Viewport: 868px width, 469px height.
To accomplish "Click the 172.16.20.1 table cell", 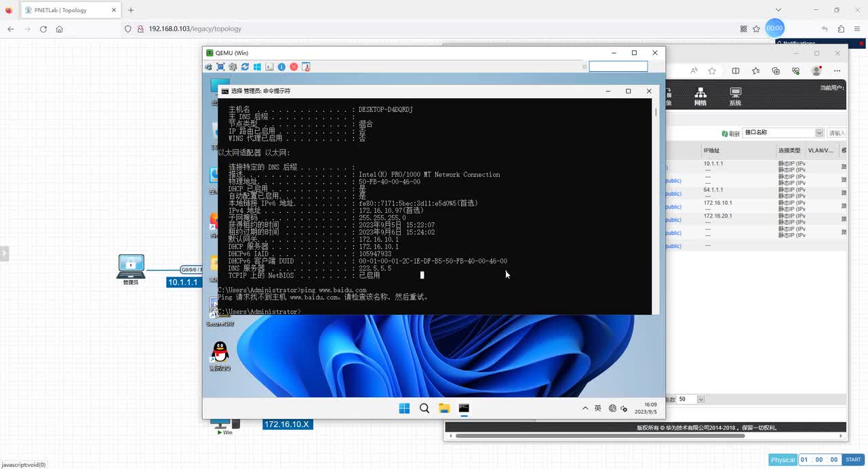I will (717, 216).
